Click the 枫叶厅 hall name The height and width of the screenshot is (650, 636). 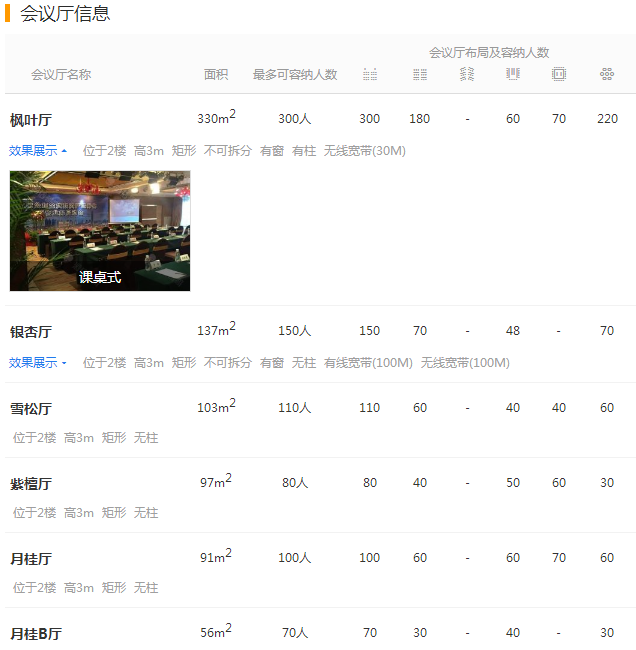pyautogui.click(x=31, y=120)
